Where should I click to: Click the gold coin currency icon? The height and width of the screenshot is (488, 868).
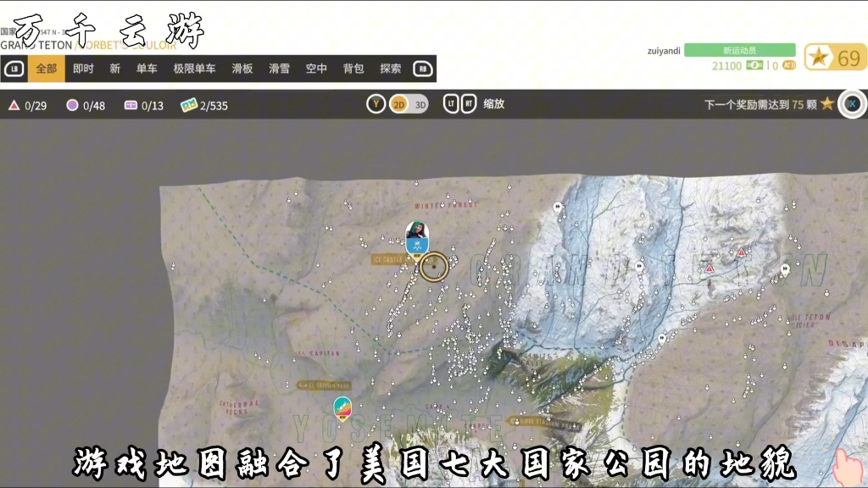pos(789,65)
